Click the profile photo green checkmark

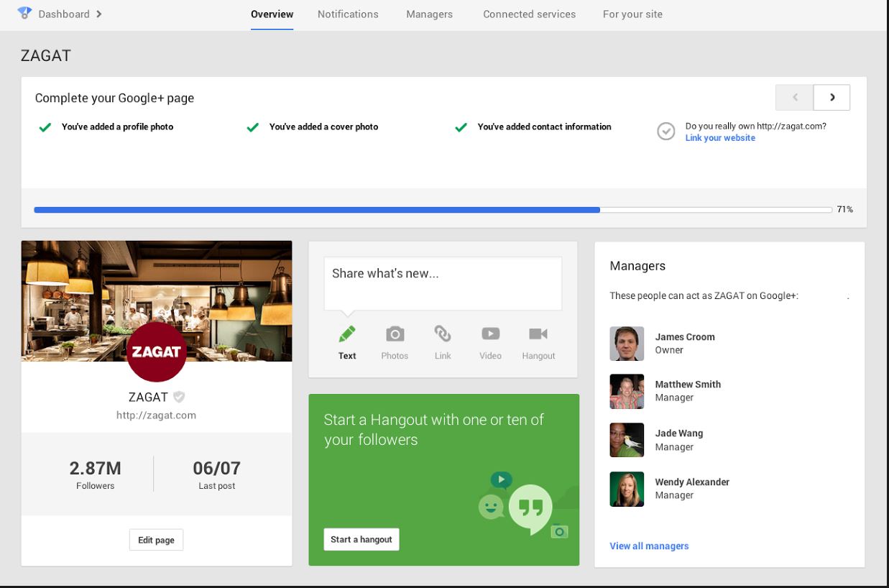[x=45, y=127]
